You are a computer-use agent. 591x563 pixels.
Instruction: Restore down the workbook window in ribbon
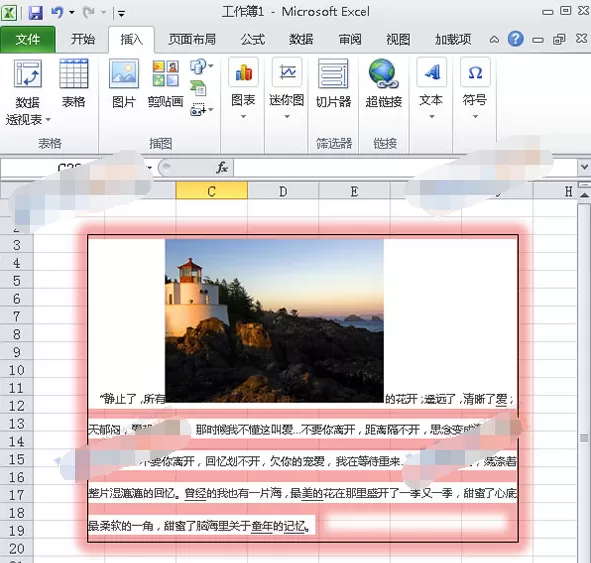coord(559,39)
